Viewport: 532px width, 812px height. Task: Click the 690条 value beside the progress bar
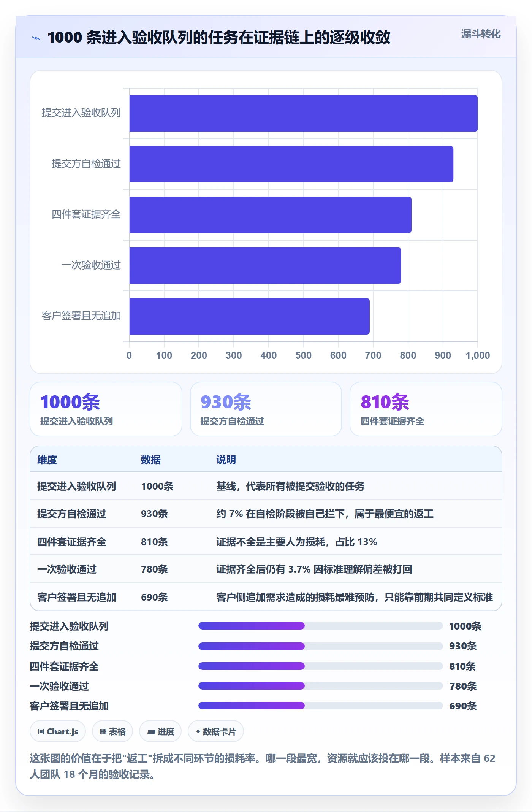coord(463,706)
